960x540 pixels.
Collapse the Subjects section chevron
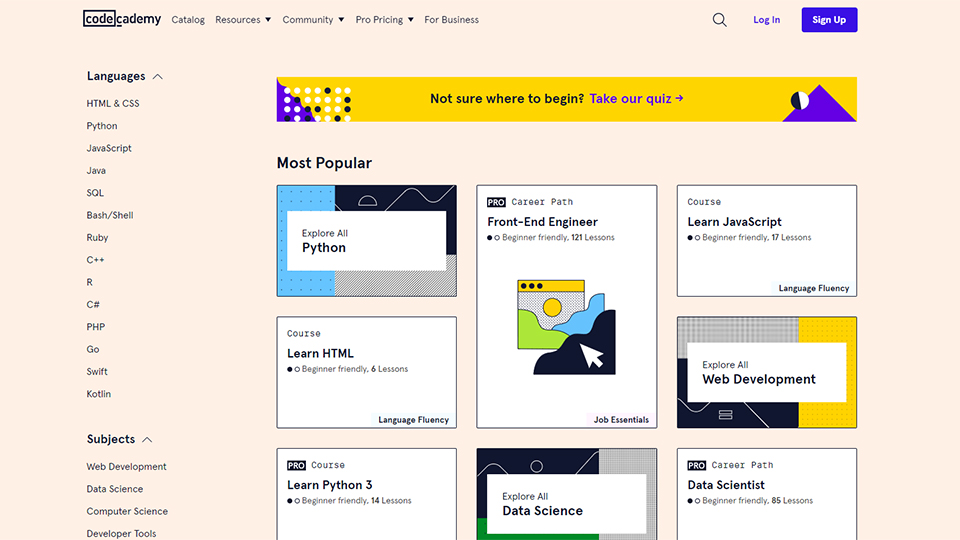pyautogui.click(x=147, y=440)
